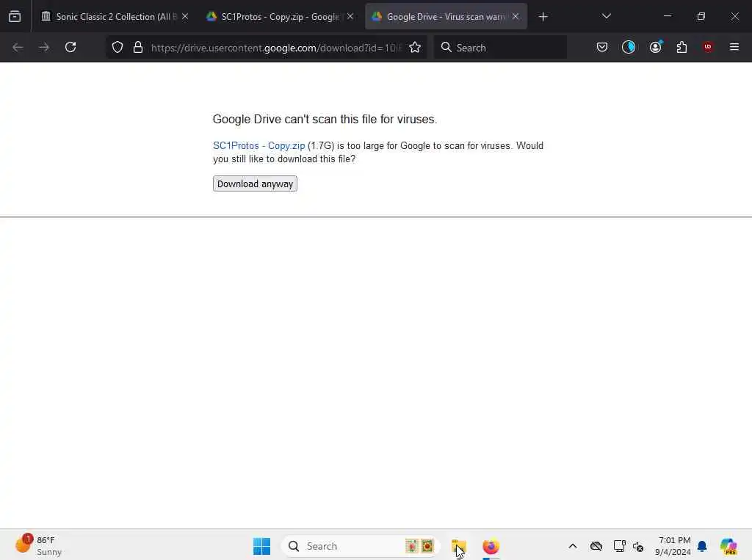Viewport: 752px width, 560px height.
Task: Click the Firefox View icon in tab bar
Action: click(x=15, y=16)
